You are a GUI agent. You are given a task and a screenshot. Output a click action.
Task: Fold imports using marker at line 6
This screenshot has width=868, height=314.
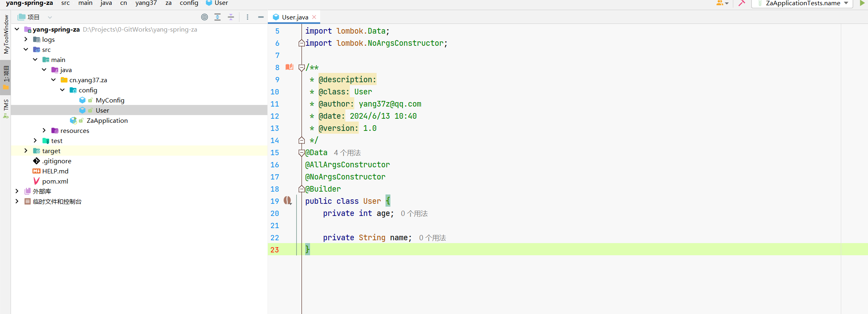tap(302, 43)
